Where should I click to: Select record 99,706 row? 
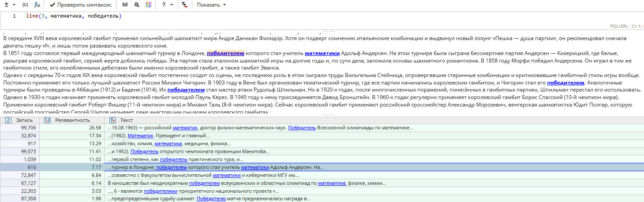coord(322,128)
